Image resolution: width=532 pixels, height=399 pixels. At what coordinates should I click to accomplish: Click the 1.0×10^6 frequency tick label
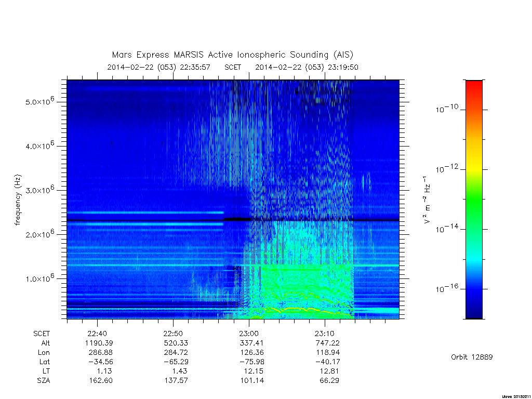39,278
